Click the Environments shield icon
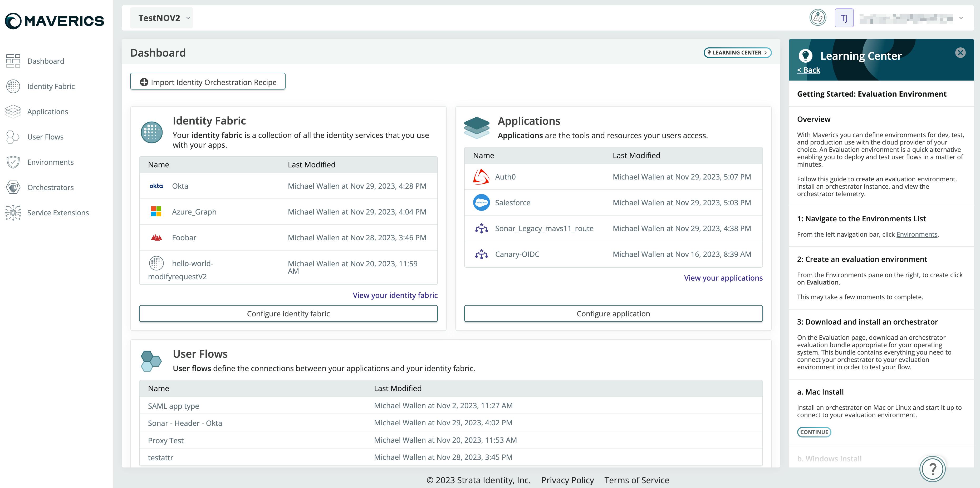Viewport: 980px width, 488px height. click(13, 162)
